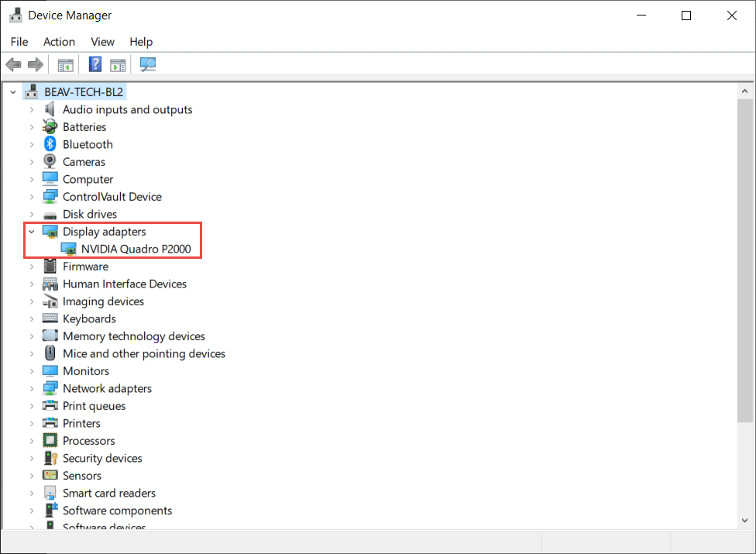Expand the Monitors category
The width and height of the screenshot is (756, 554).
point(32,371)
